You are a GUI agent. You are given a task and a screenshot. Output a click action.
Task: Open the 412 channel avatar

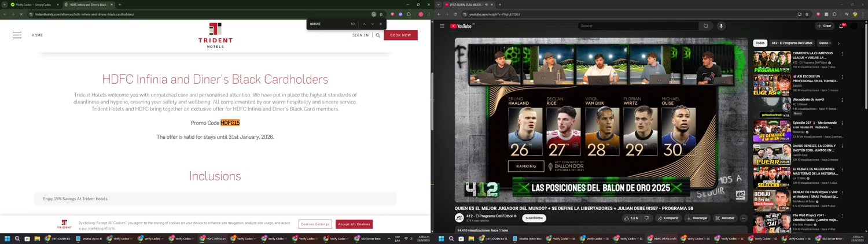point(459,218)
